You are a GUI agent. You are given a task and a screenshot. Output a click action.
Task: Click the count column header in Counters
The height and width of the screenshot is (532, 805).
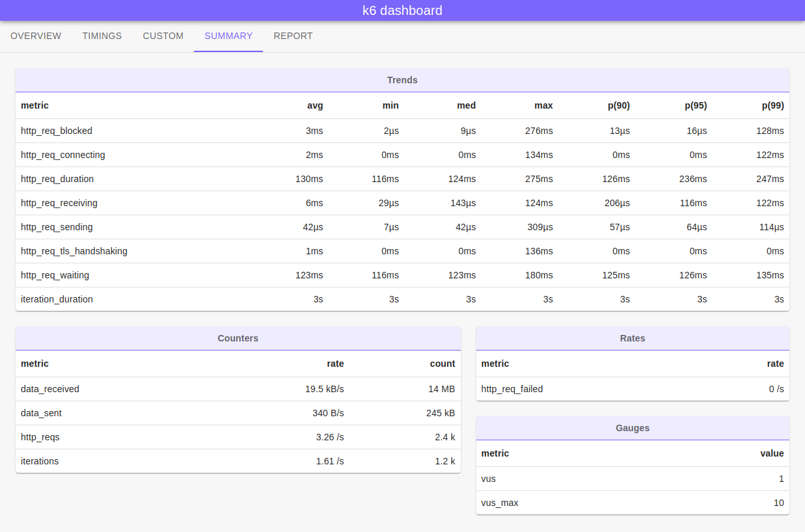[x=443, y=364]
